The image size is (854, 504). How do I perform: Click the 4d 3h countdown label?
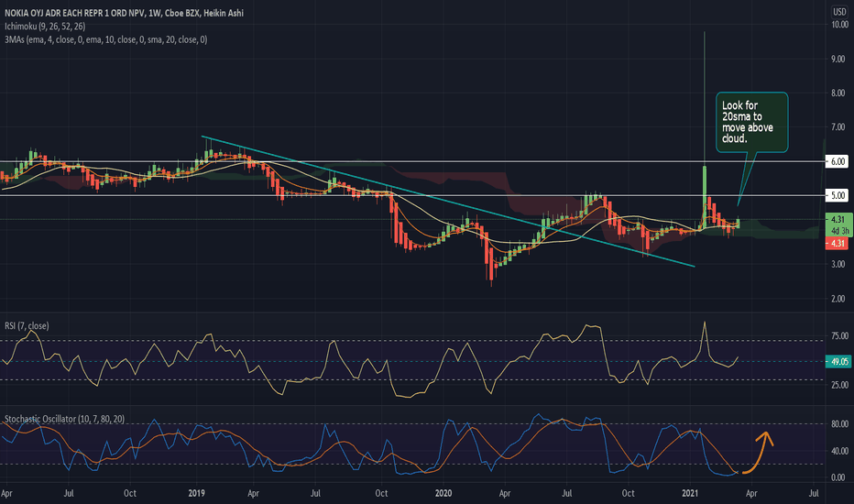click(x=839, y=231)
